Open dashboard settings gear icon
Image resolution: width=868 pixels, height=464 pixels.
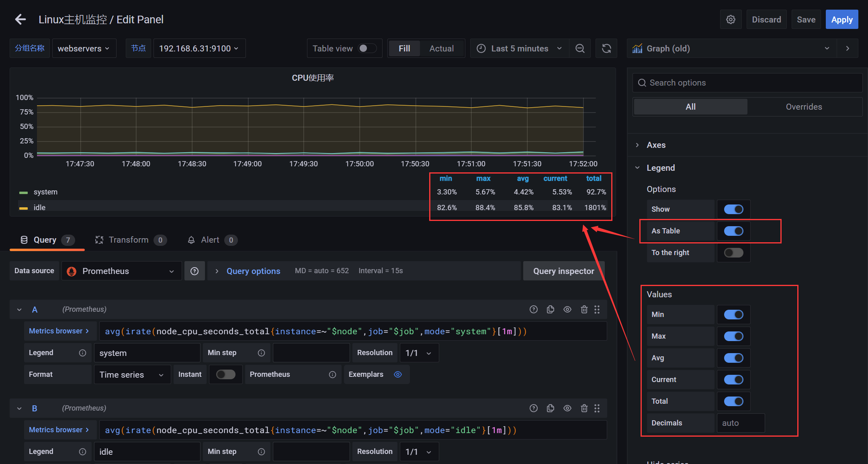pyautogui.click(x=731, y=19)
